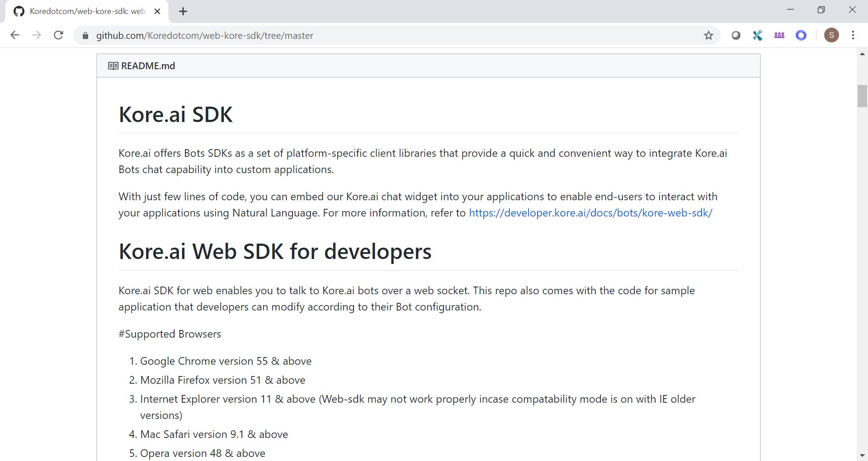Click the browser forward arrow
Screen dimensions: 868x461
pos(37,35)
